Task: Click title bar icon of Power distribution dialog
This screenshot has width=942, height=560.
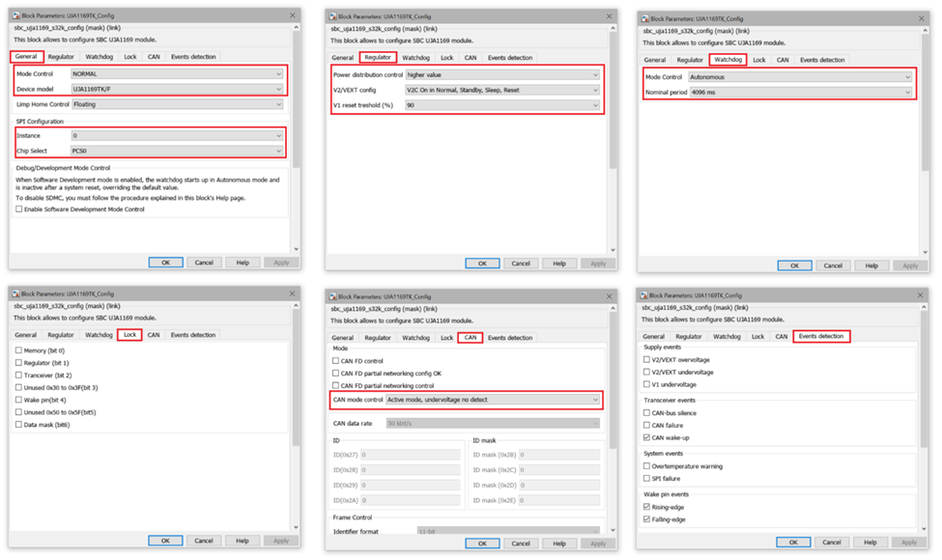Action: [x=332, y=16]
